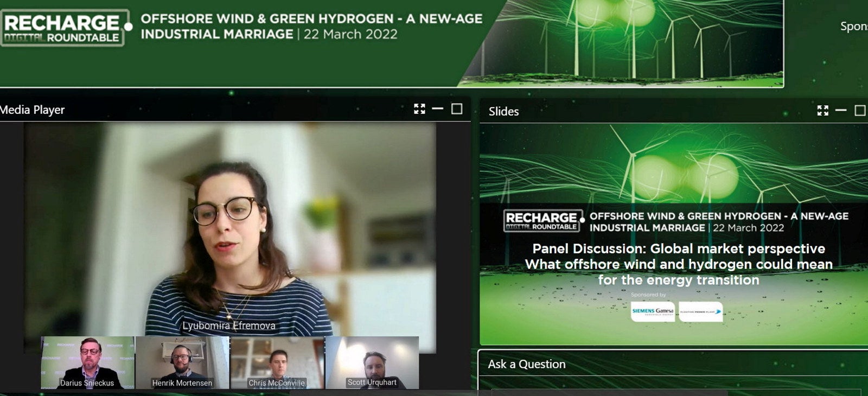
Task: Click the Sponsors label at top right
Action: (853, 26)
